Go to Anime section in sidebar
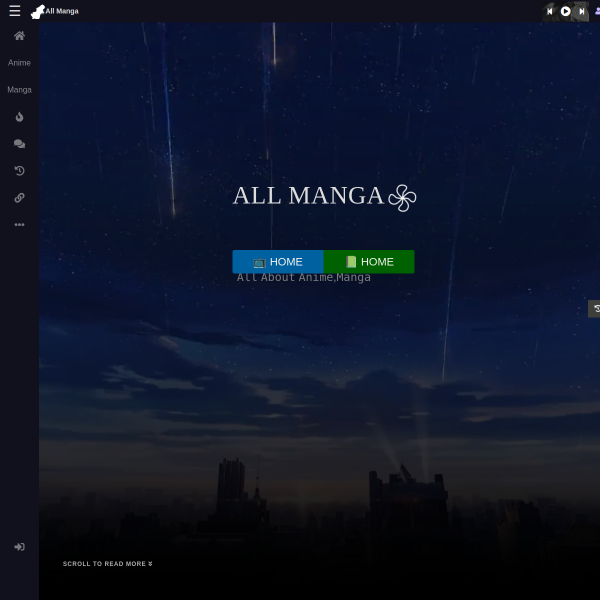600x600 pixels. (x=19, y=63)
